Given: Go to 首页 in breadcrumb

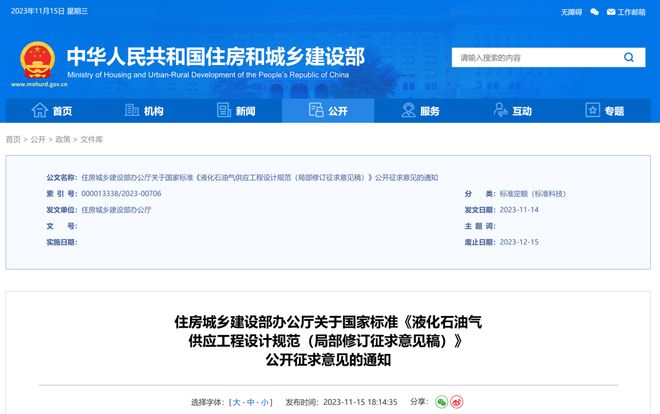Looking at the screenshot, I should pos(13,139).
